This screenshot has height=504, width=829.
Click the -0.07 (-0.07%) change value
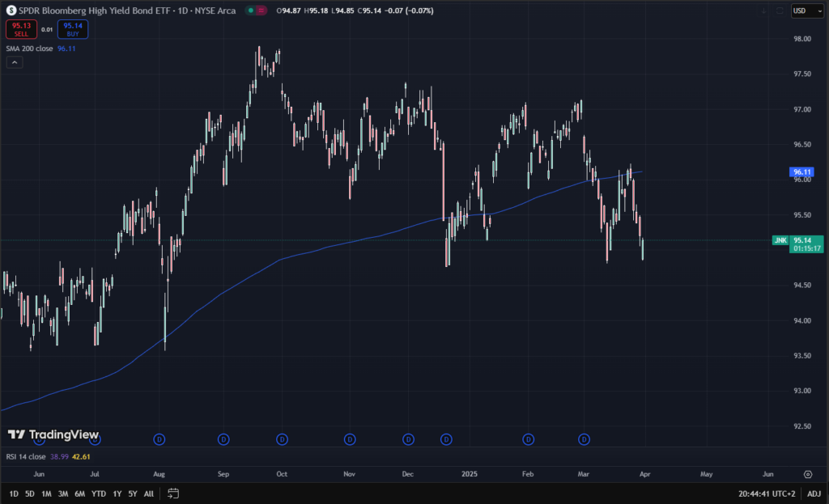pyautogui.click(x=409, y=11)
